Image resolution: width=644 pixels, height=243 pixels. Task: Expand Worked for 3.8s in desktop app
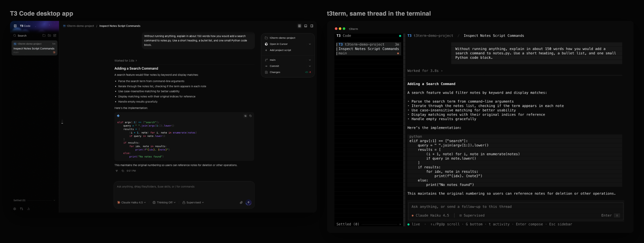(126, 60)
